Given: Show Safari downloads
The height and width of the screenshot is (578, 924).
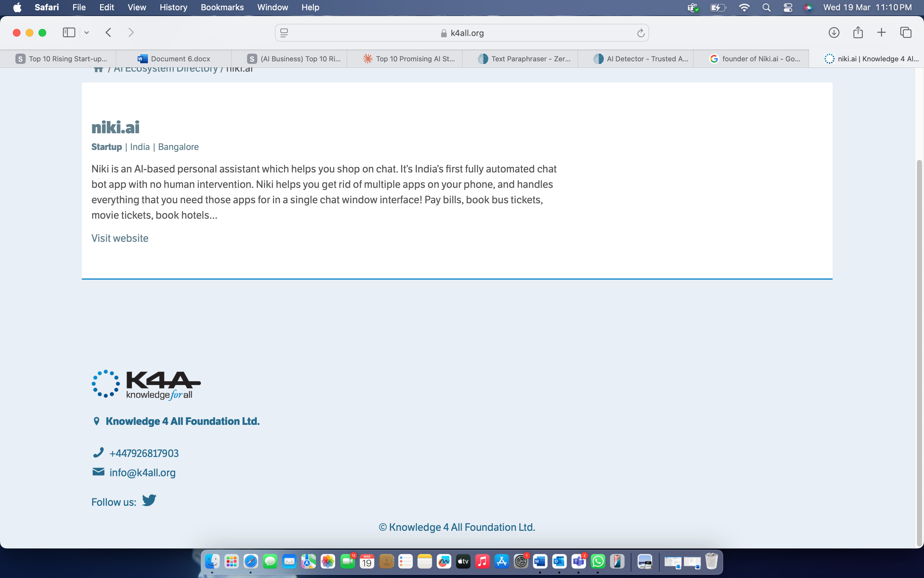Looking at the screenshot, I should tap(834, 32).
